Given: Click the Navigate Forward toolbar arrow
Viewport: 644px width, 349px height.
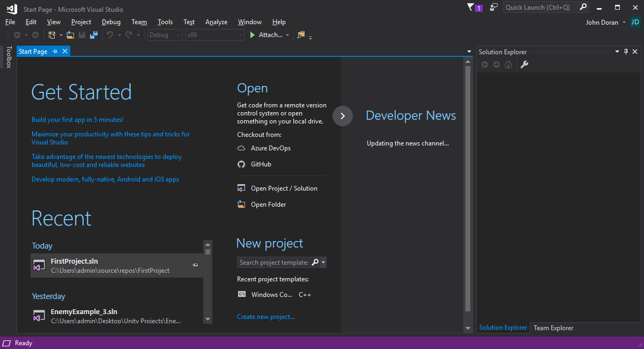Looking at the screenshot, I should click(35, 35).
